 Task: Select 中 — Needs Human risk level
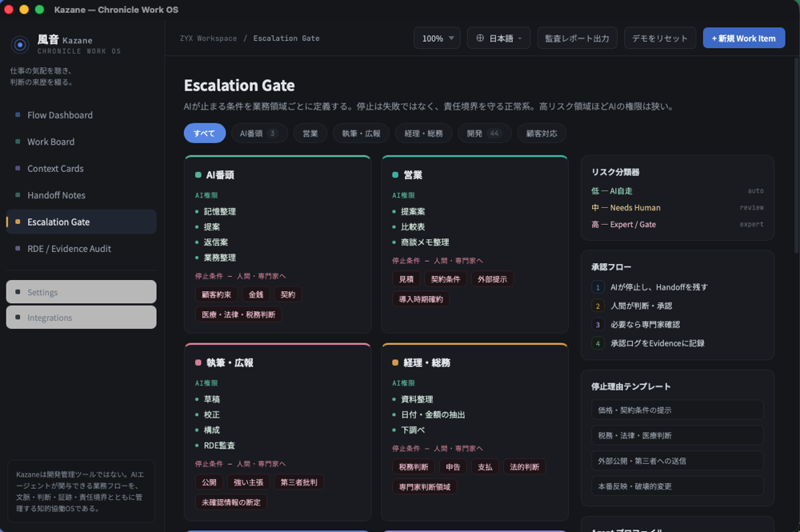coord(677,207)
